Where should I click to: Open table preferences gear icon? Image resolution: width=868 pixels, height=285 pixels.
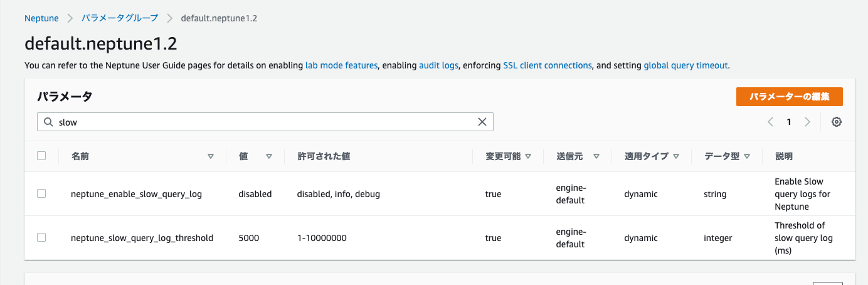(x=836, y=122)
